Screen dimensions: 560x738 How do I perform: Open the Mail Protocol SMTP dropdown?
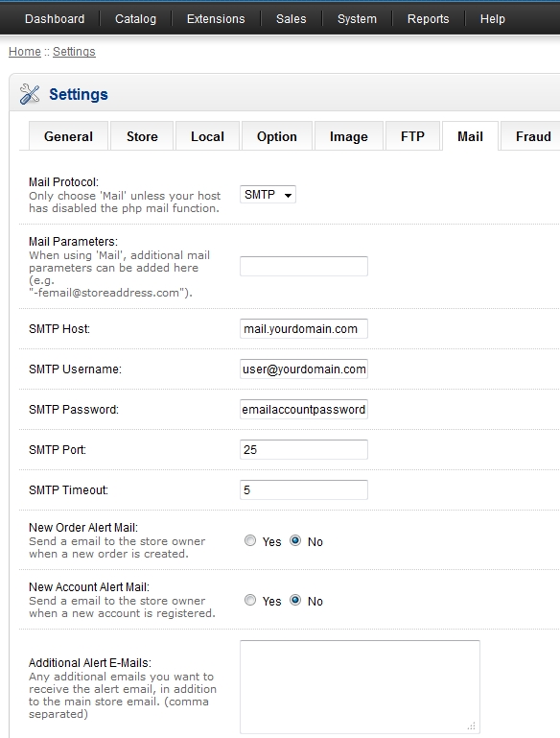(x=268, y=195)
